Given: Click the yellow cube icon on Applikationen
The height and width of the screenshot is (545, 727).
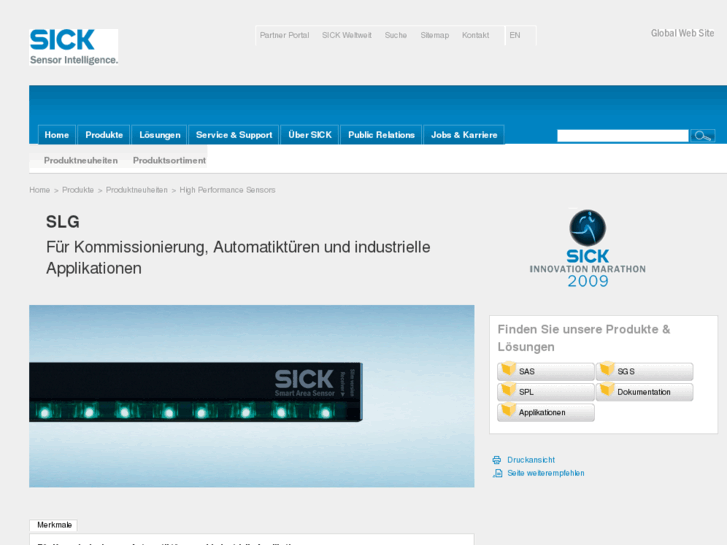Looking at the screenshot, I should pos(508,410).
